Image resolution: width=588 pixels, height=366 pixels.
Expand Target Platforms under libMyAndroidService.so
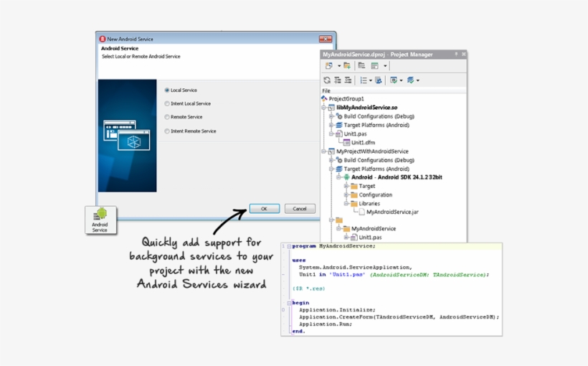click(331, 125)
